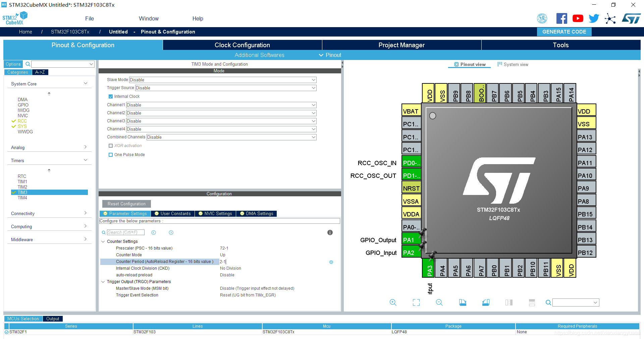Select GPIO under System Core

(23, 105)
